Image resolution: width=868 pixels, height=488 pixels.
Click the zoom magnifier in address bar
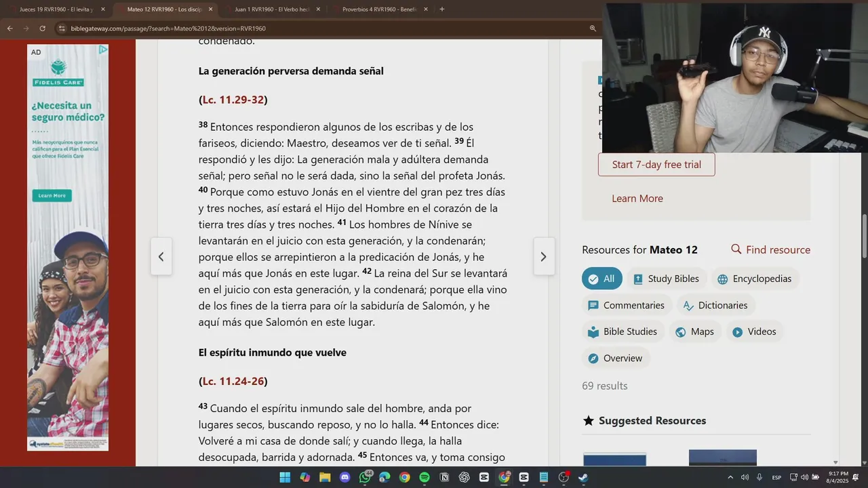click(593, 28)
